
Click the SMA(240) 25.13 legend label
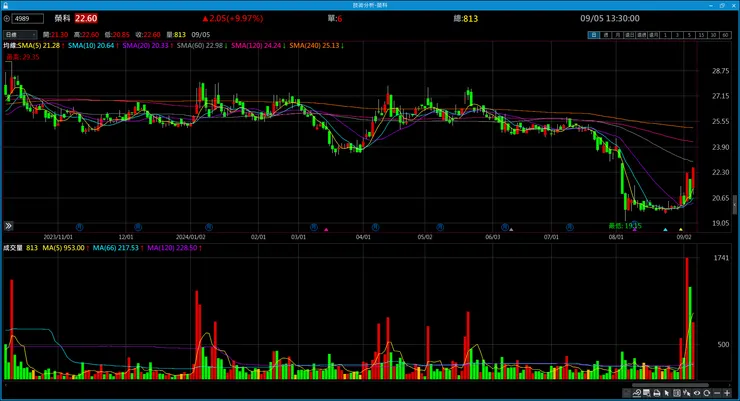[x=314, y=45]
